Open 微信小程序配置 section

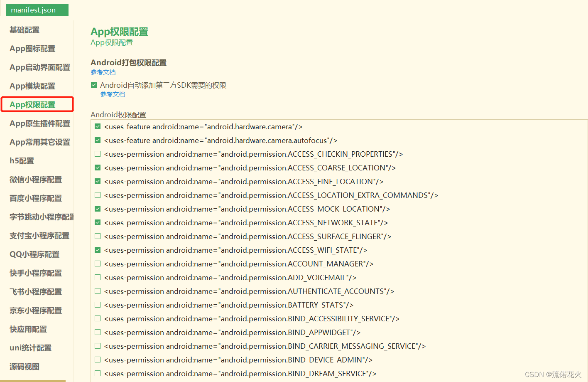(x=36, y=180)
